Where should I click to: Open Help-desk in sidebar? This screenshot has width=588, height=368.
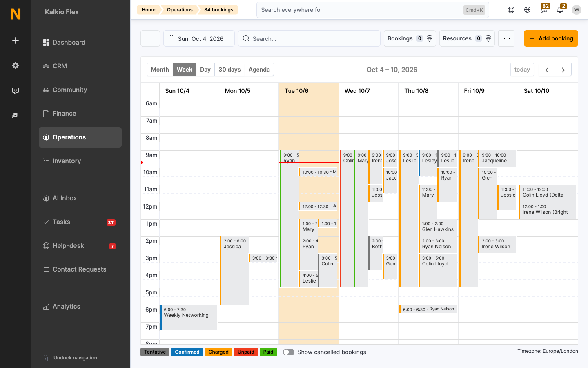80,246
